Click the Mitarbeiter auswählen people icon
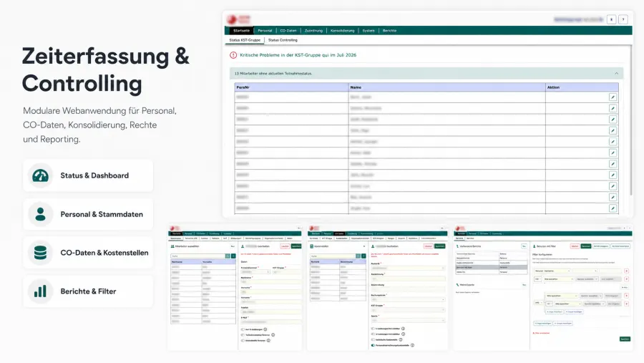The image size is (644, 363). [172, 246]
